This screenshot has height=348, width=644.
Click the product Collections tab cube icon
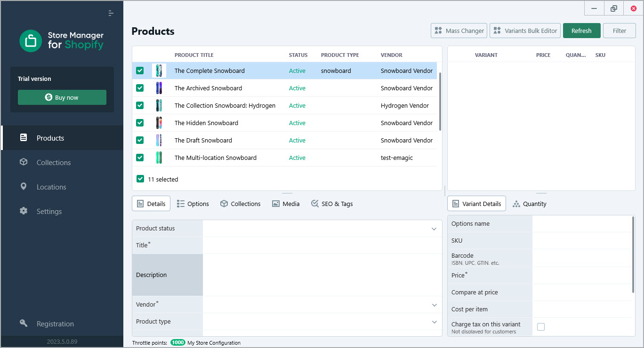[x=224, y=204]
